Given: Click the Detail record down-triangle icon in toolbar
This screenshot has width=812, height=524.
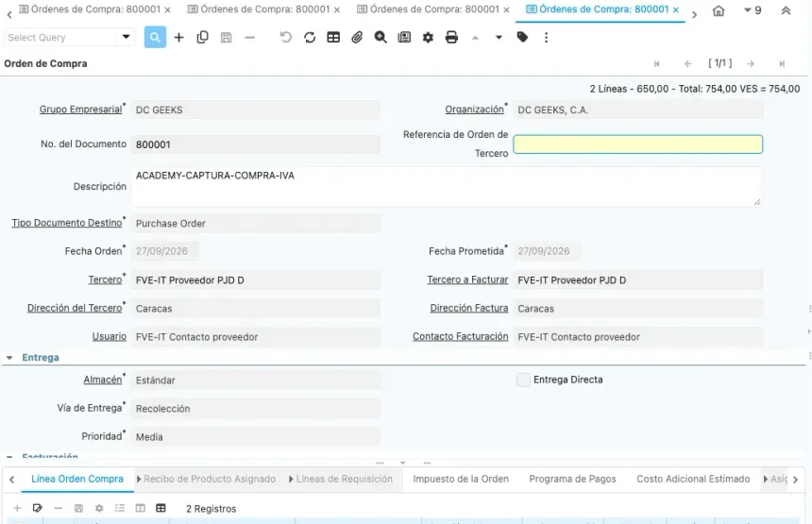Looking at the screenshot, I should tap(499, 37).
